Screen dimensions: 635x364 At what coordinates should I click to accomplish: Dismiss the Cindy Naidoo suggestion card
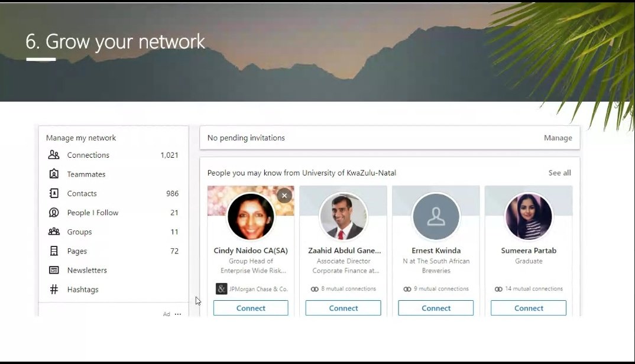pyautogui.click(x=284, y=196)
